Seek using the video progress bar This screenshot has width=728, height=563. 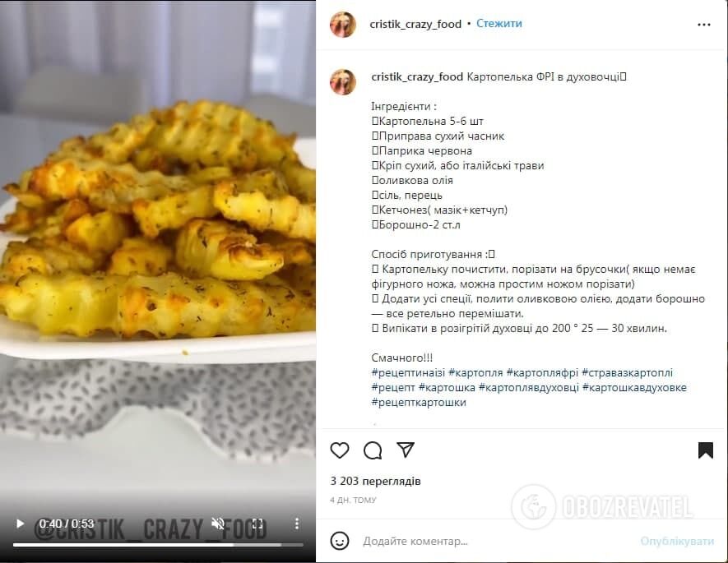point(158,544)
